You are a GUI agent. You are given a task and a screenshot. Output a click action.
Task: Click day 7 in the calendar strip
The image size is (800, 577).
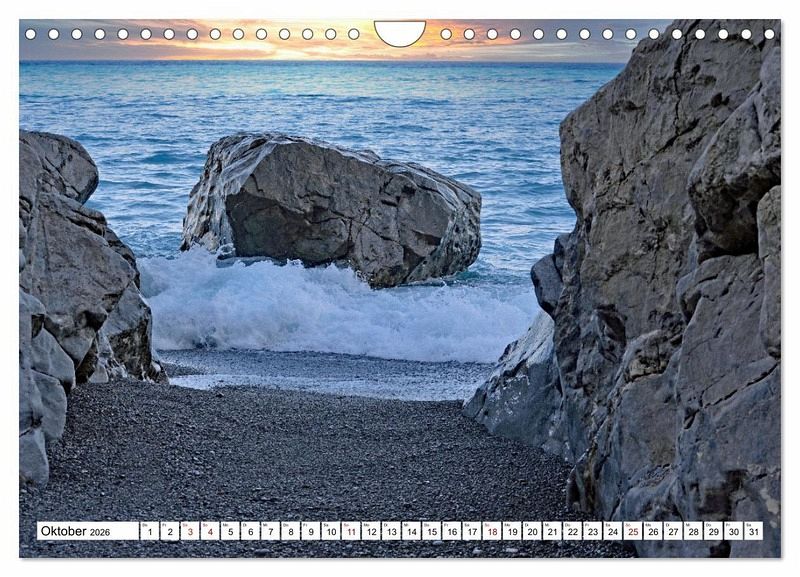click(270, 531)
